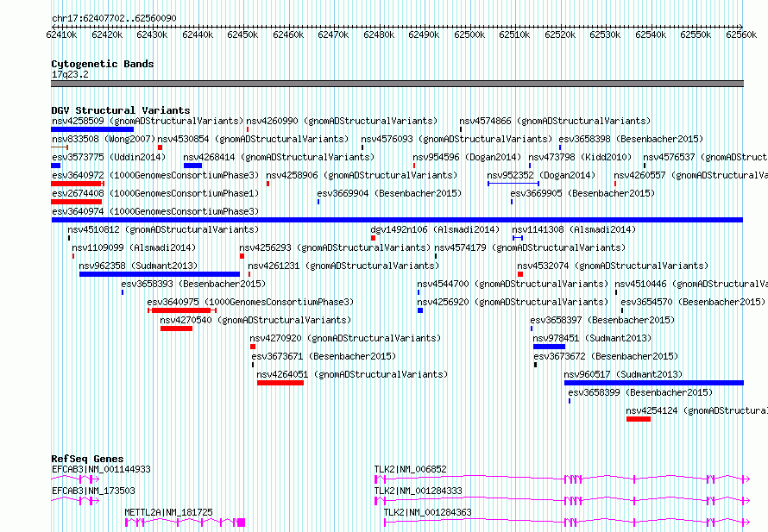Open the nsv4260557 variant label

(x=690, y=175)
